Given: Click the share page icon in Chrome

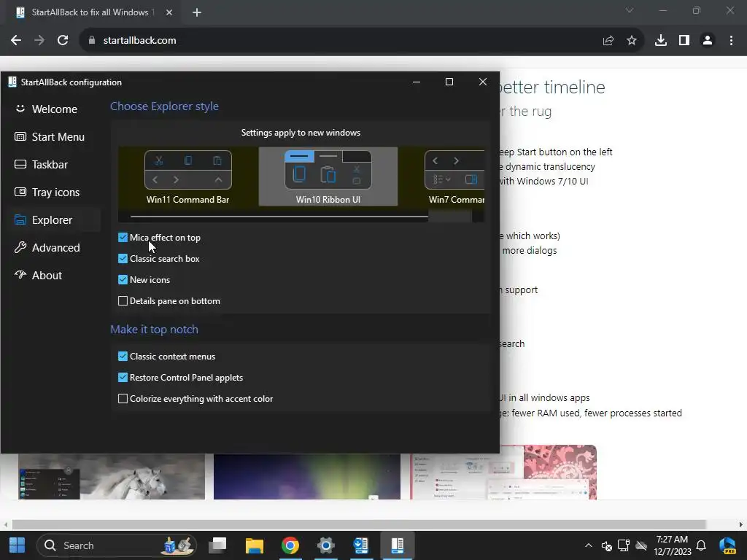Looking at the screenshot, I should [x=608, y=41].
